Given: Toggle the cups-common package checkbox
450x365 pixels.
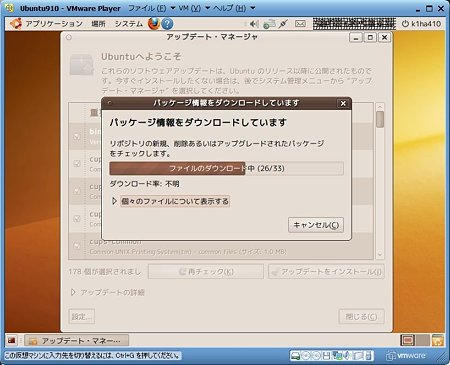Looking at the screenshot, I should [x=77, y=246].
